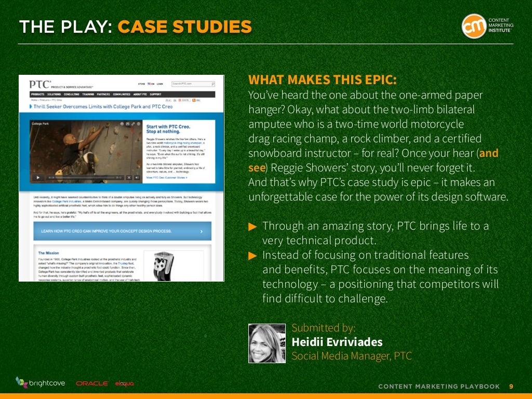
Task: Click the name Heidii Evriviades
Action: click(337, 342)
